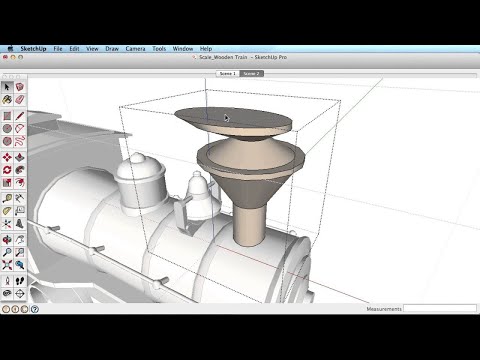This screenshot has height=360, width=480.
Task: Choose the Make Component tool
Action: [20, 87]
